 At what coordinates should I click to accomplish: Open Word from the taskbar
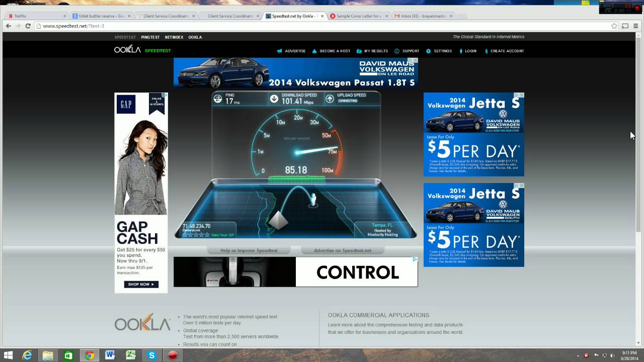tap(110, 355)
